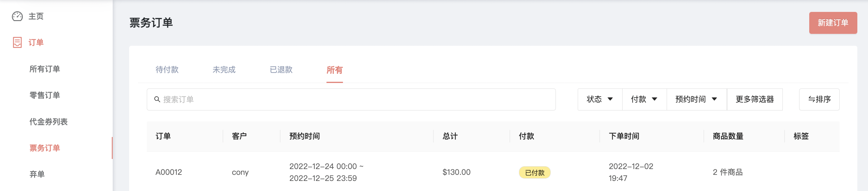Viewport: 868px width, 191px height.
Task: Click the 已付款 status badge
Action: point(535,172)
